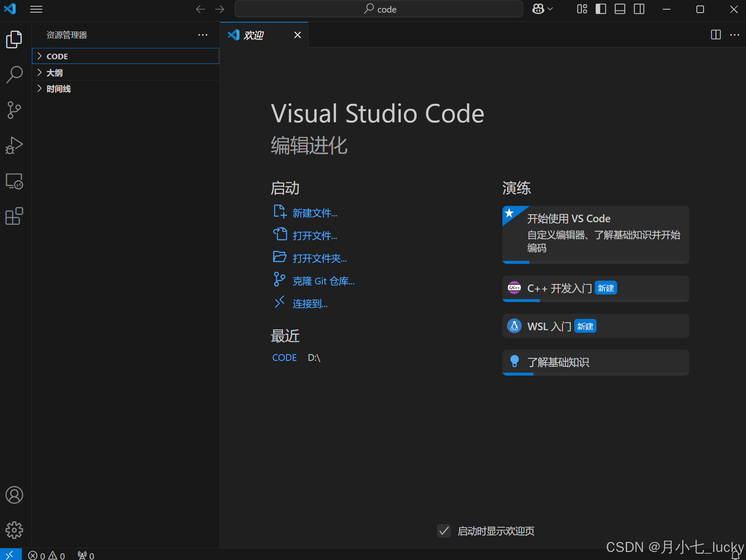
Task: Expand the 时间线 timeline section
Action: pos(126,89)
